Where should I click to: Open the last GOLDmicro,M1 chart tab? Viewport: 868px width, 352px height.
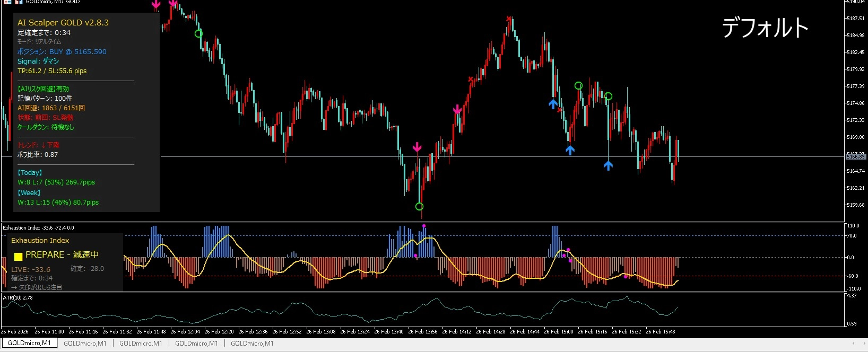coord(252,343)
